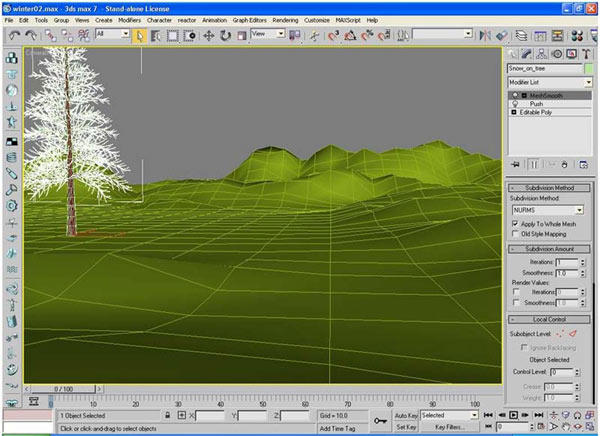Select the Move tool in main toolbar
The image size is (600, 436).
pos(209,35)
